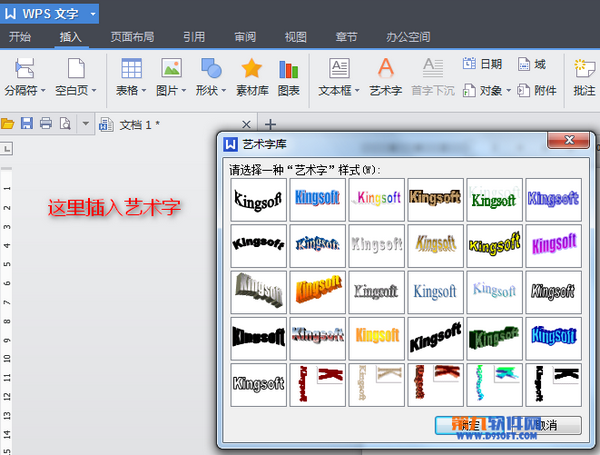
Task: Click the 艺术字 WordArt icon
Action: (386, 68)
